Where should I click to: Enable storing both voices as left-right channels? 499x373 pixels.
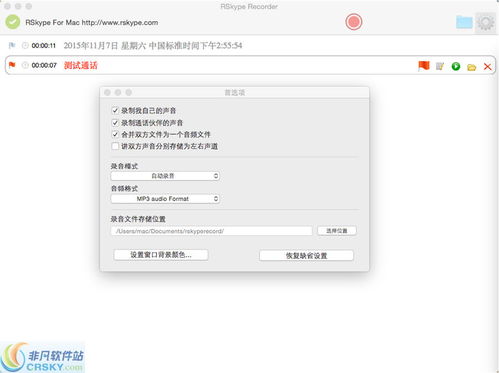point(115,146)
